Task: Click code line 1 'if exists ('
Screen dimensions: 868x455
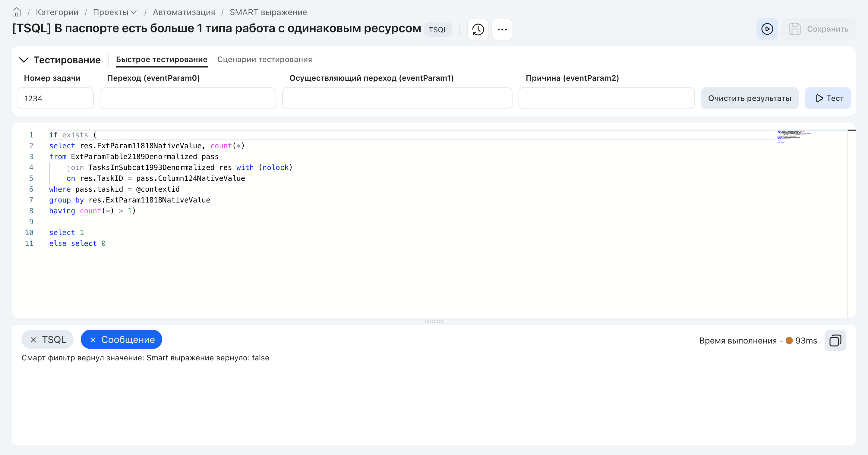Action: coord(73,135)
